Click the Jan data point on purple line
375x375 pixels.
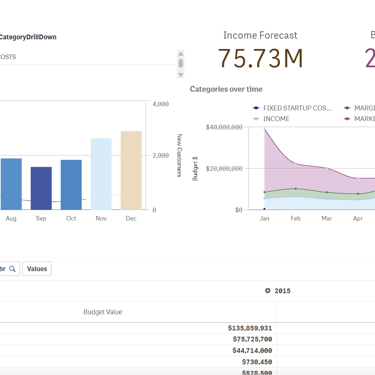coord(264,129)
